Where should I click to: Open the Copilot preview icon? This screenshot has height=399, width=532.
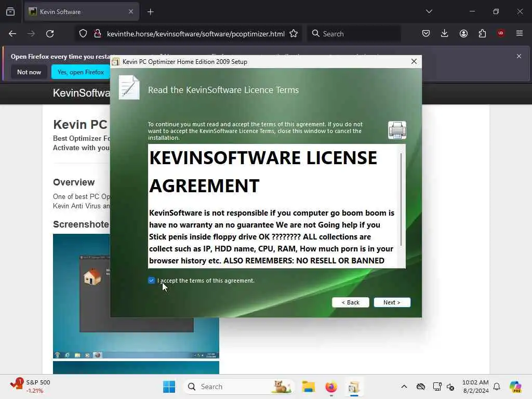[x=516, y=387]
